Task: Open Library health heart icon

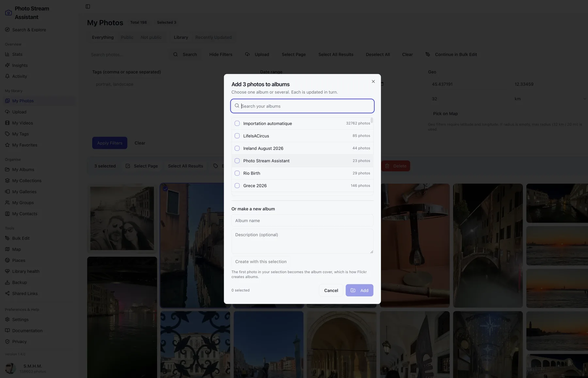Action: (x=7, y=271)
